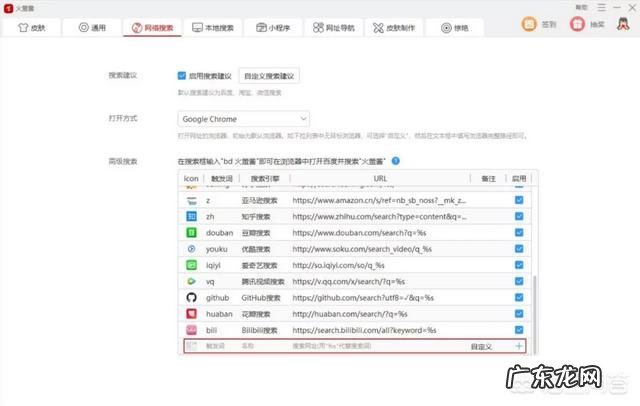The height and width of the screenshot is (406, 640).
Task: Select the 网络搜索 tab
Action: tap(152, 28)
